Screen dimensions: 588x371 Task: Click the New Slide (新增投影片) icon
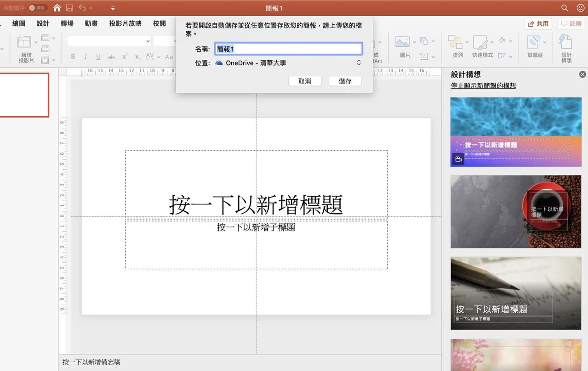pos(24,42)
